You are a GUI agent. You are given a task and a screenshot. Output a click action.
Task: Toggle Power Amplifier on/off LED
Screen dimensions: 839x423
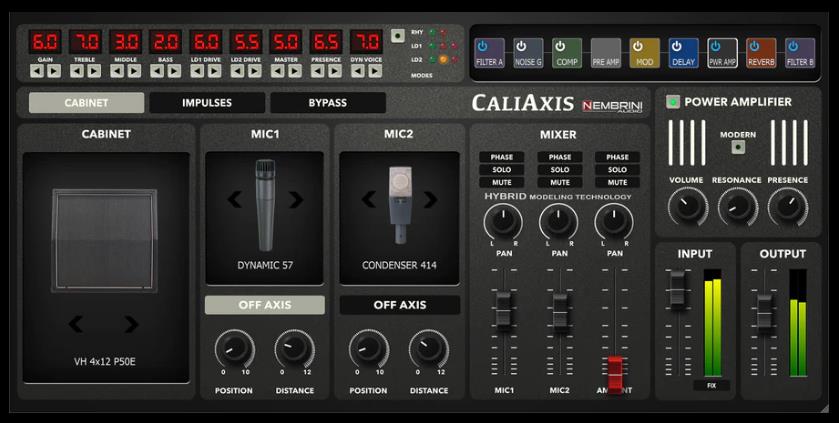click(673, 102)
